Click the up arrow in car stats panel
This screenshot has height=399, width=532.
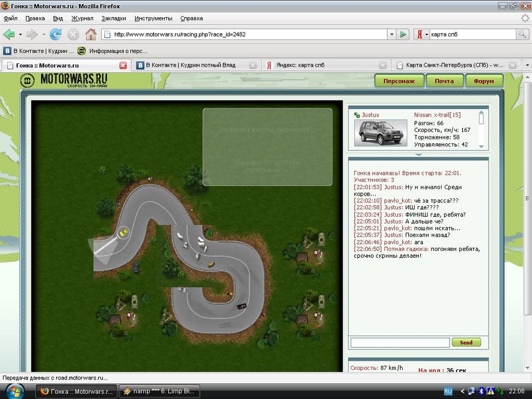pos(481,112)
